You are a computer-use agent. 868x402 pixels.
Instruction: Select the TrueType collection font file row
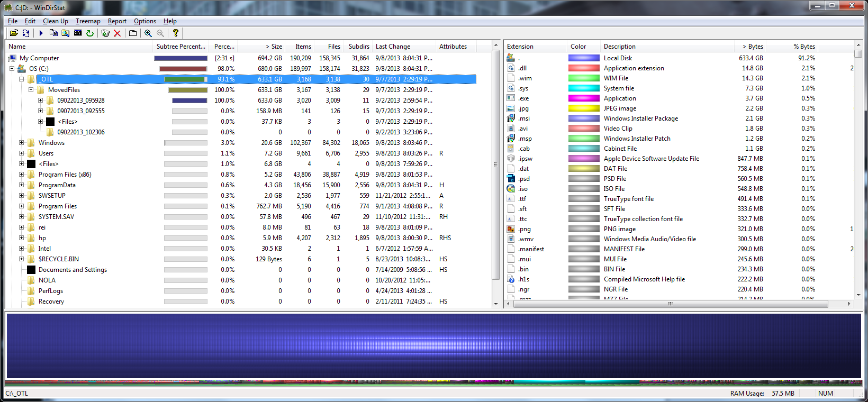click(x=680, y=219)
